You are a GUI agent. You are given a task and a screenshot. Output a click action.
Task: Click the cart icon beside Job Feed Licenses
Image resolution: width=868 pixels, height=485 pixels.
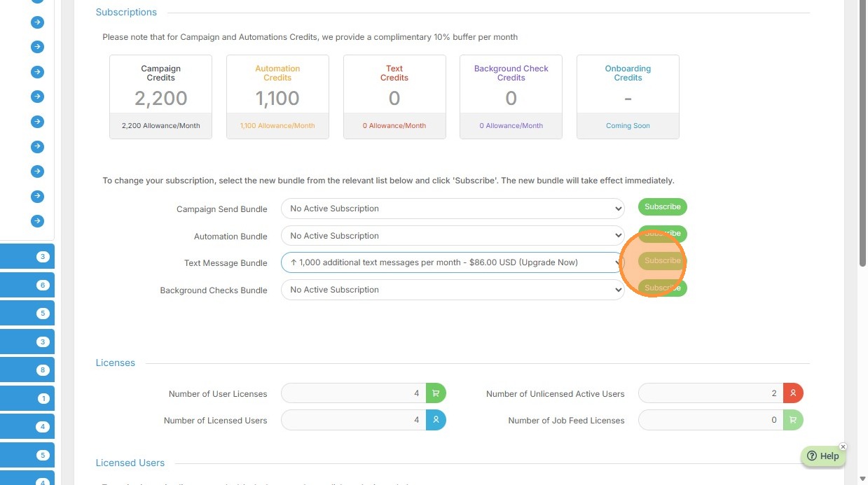(792, 420)
